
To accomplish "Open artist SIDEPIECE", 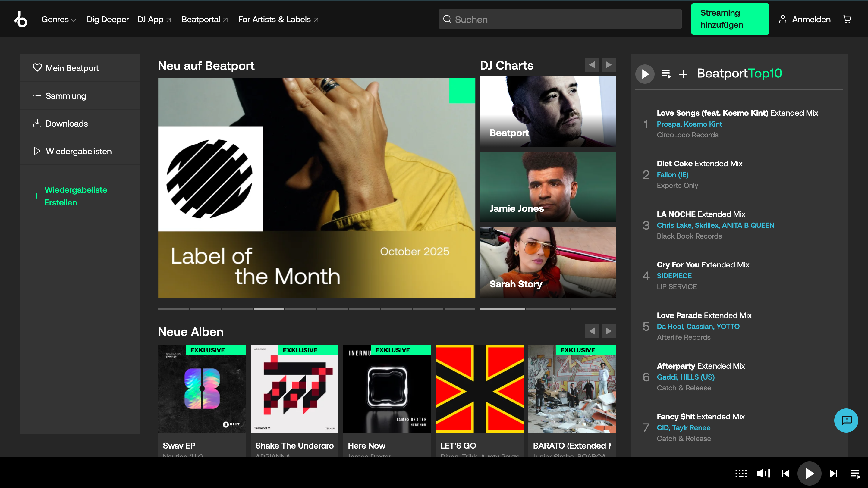I will (674, 276).
